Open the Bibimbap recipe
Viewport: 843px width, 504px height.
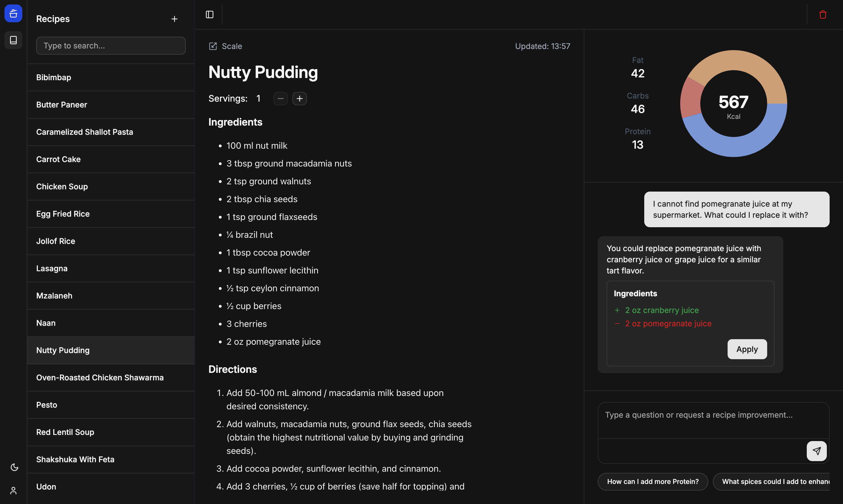pos(54,77)
